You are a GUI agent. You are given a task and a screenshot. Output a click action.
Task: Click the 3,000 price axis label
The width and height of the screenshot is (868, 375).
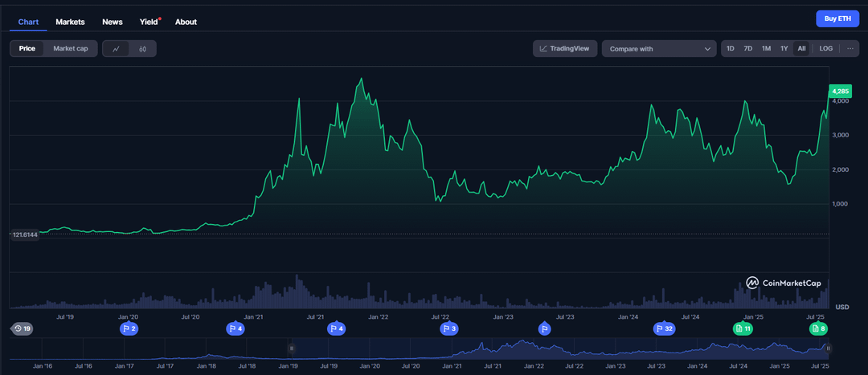tap(841, 136)
